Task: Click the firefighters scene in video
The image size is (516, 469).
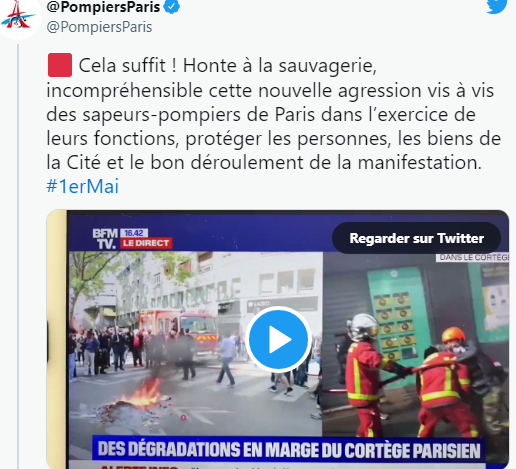Action: (x=416, y=344)
